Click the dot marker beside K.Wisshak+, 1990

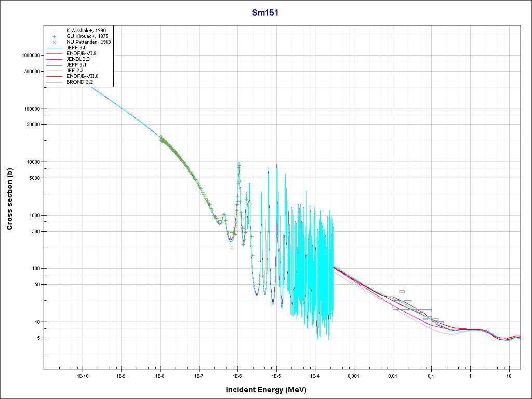[x=54, y=30]
